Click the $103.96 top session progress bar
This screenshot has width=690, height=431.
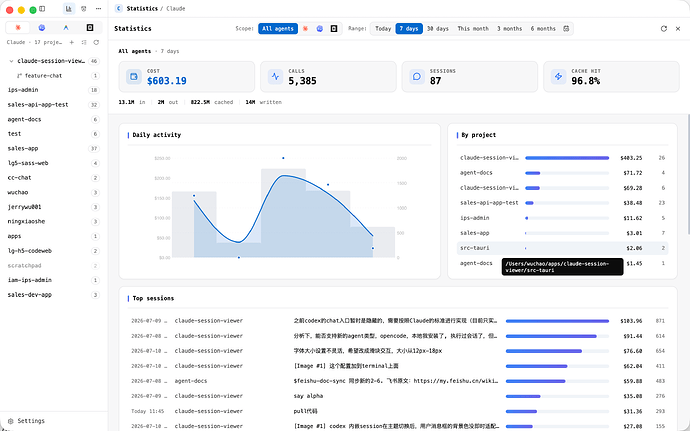point(557,321)
